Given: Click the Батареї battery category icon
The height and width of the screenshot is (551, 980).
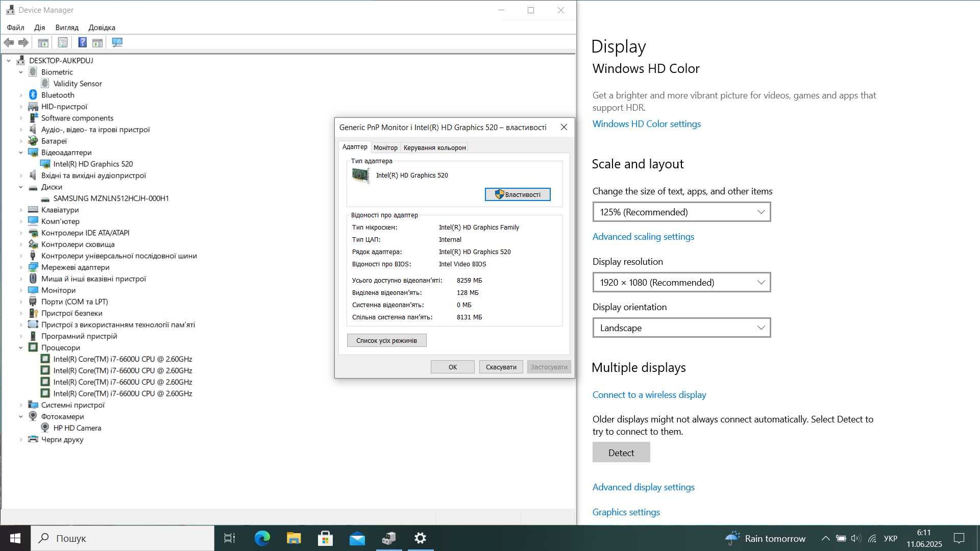Looking at the screenshot, I should (x=33, y=141).
